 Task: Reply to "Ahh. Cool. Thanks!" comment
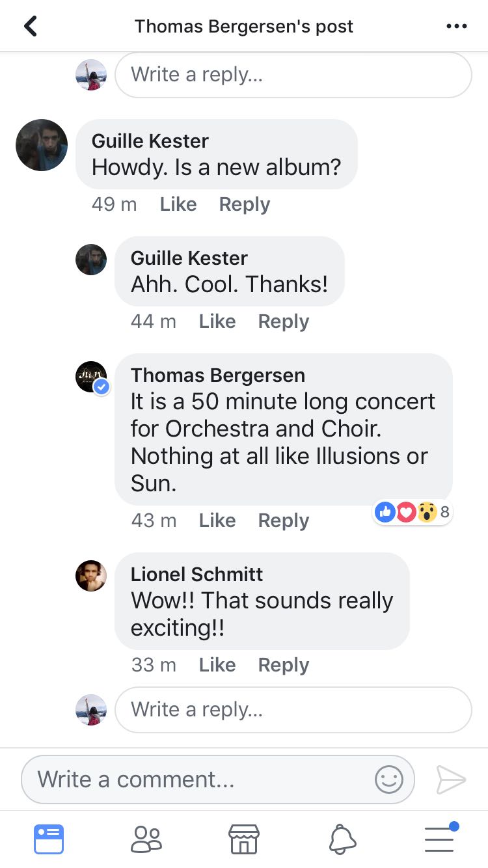coord(284,321)
